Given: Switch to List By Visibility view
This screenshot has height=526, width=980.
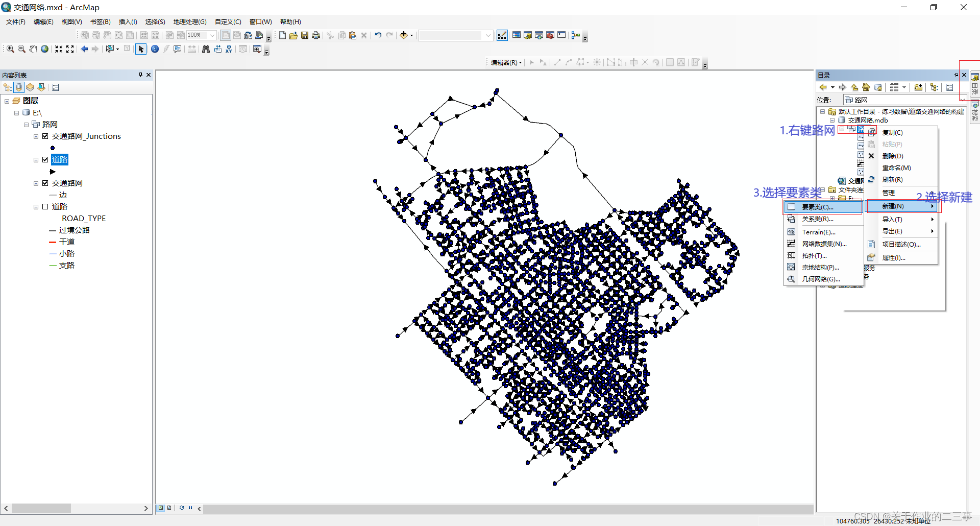Looking at the screenshot, I should click(x=30, y=87).
